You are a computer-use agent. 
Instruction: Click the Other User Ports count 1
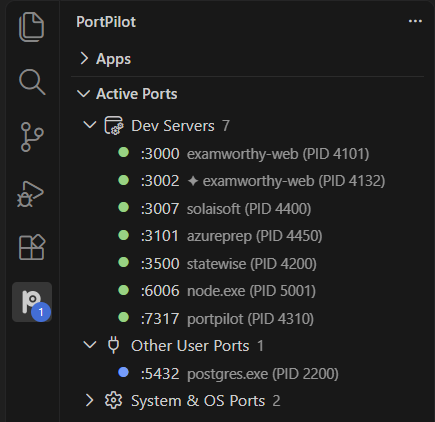[260, 346]
